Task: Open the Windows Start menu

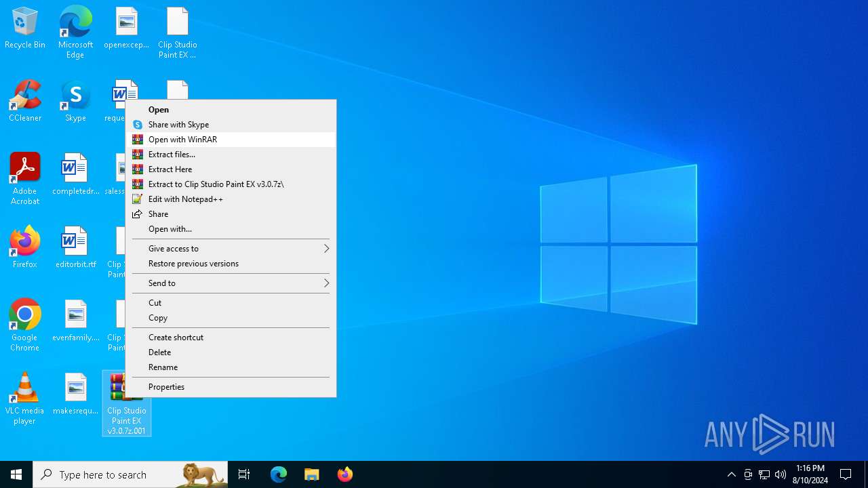Action: coord(16,474)
